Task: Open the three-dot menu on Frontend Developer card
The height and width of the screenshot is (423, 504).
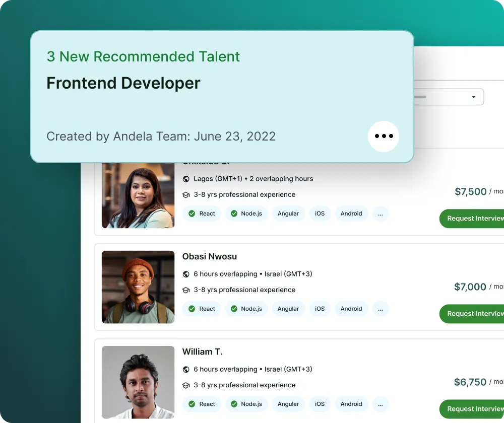Action: click(x=384, y=136)
